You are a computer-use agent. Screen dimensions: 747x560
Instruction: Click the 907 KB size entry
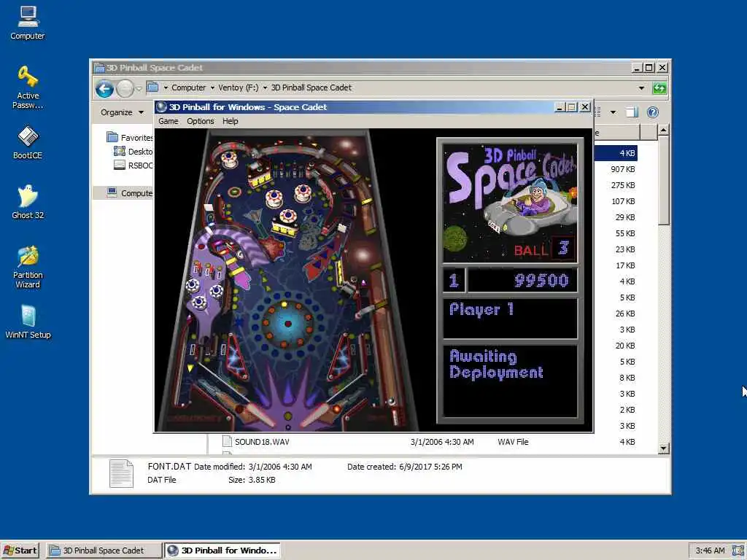623,169
